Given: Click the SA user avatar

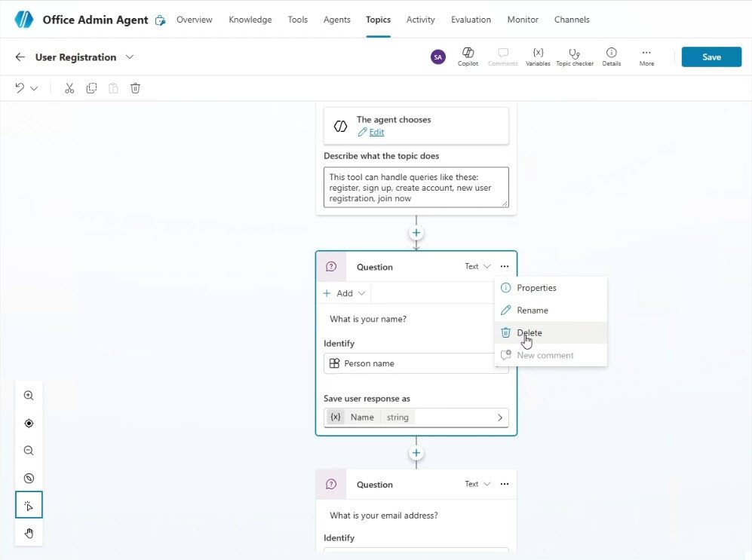Looking at the screenshot, I should point(438,57).
